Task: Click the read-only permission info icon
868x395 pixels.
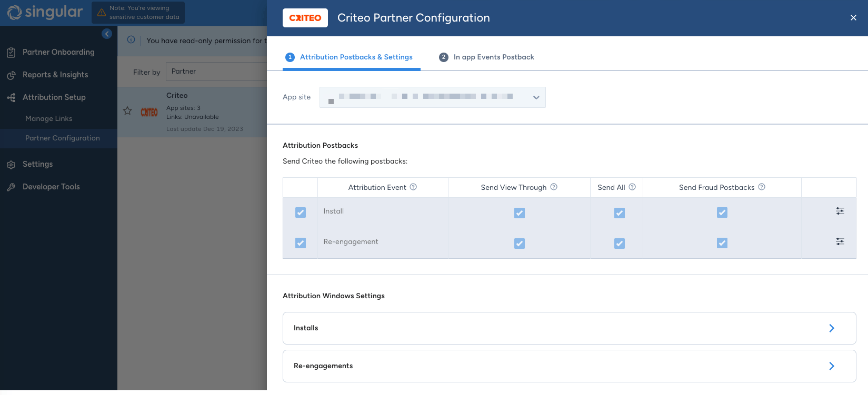Action: 131,40
